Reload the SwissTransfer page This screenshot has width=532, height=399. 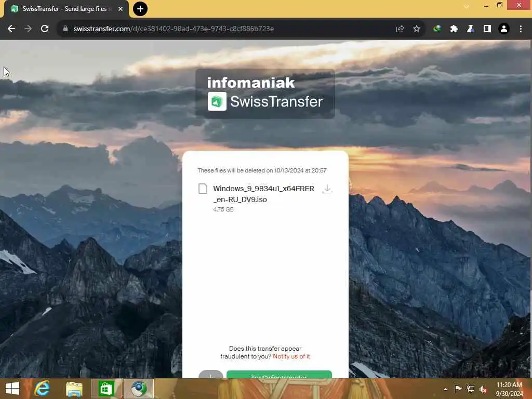tap(45, 29)
